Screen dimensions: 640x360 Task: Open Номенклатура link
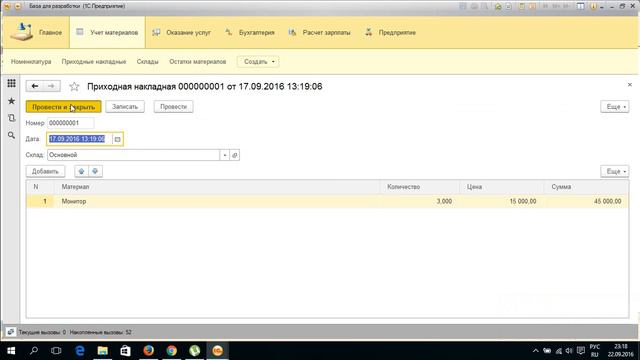point(31,62)
